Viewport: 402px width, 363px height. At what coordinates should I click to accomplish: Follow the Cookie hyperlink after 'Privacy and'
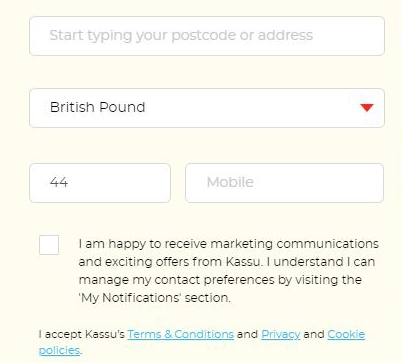coord(346,334)
